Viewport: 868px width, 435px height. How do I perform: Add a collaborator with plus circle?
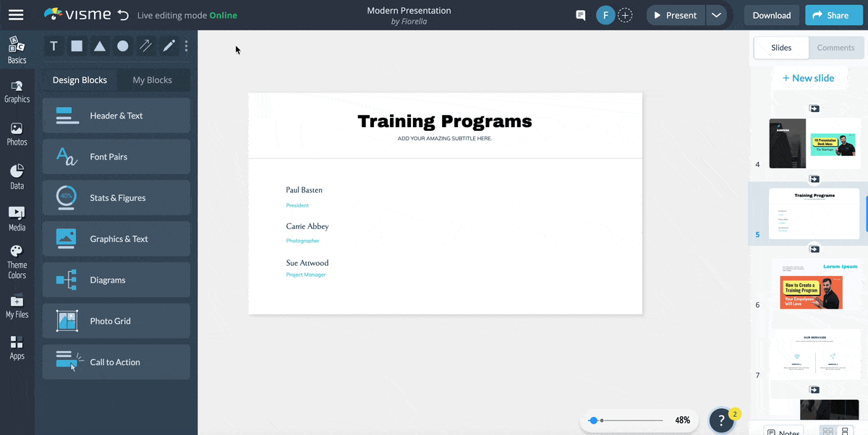coord(625,15)
